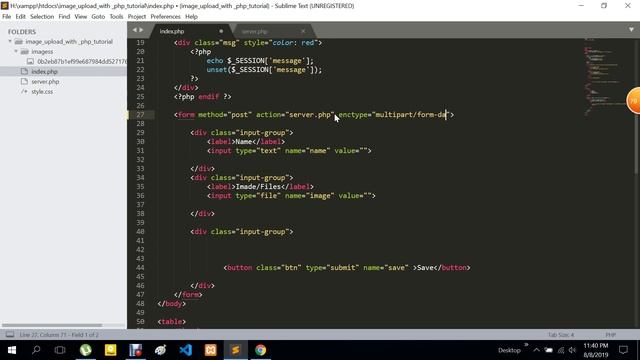640x360 pixels.
Task: Close the server.php tab
Action: pos(303,31)
